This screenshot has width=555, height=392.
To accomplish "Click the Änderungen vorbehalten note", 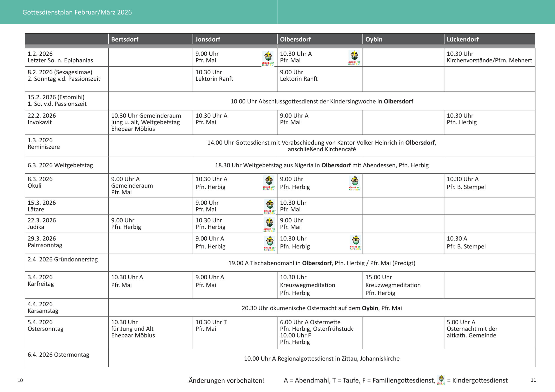I will [x=227, y=380].
